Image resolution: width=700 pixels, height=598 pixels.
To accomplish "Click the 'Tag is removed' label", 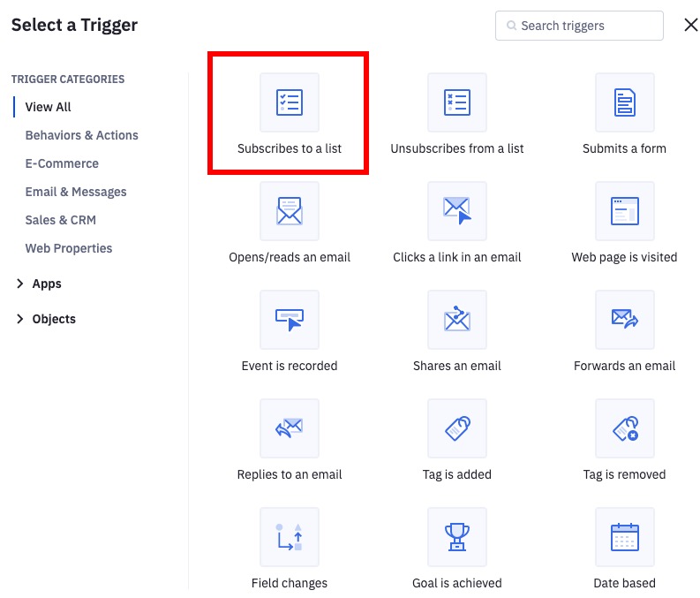I will point(625,474).
